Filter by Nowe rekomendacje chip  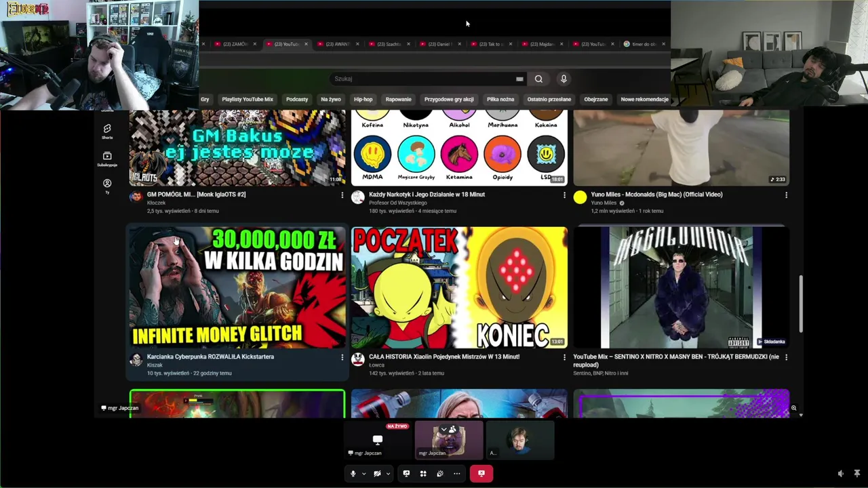click(644, 100)
